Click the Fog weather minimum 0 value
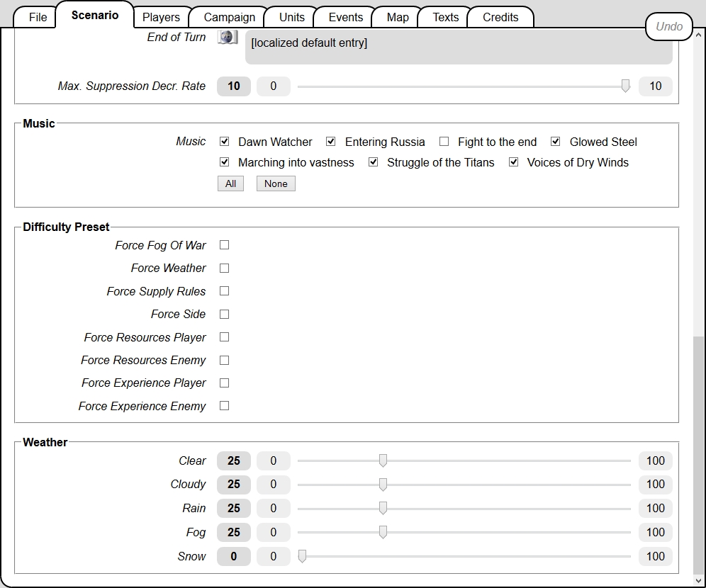 (x=274, y=532)
